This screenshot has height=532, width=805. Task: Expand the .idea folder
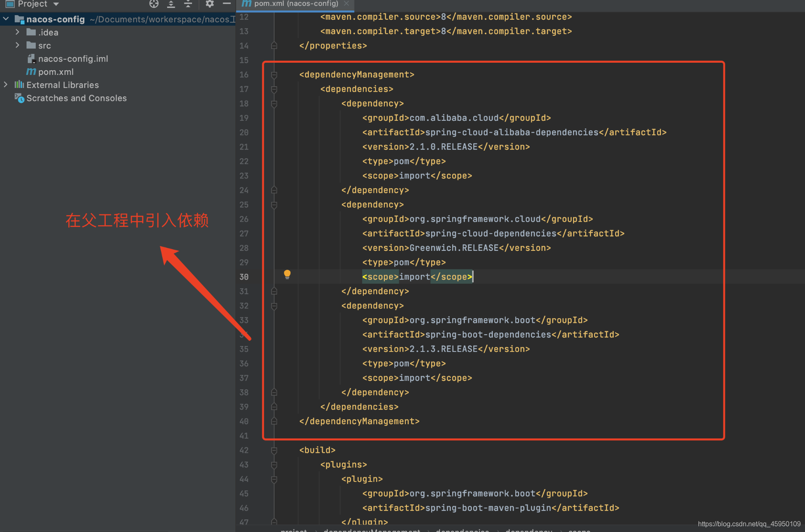click(x=17, y=32)
